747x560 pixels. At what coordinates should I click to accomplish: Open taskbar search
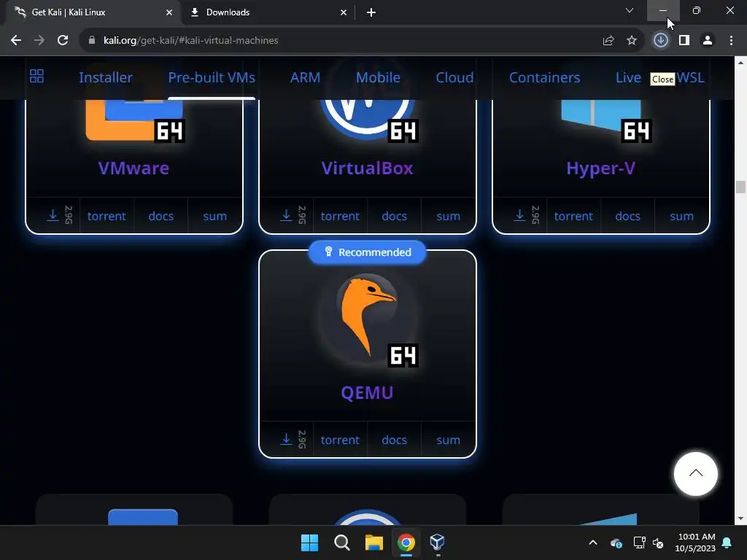[342, 542]
